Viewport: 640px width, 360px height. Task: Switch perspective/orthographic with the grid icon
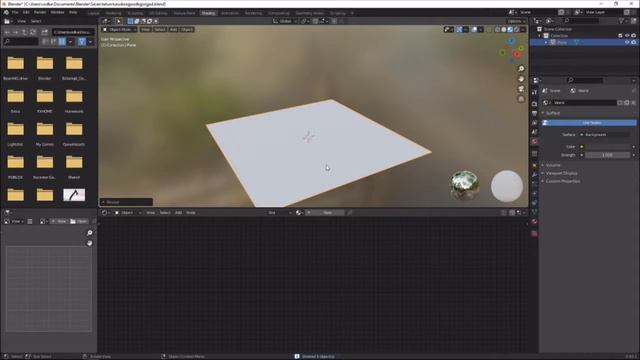(x=521, y=99)
